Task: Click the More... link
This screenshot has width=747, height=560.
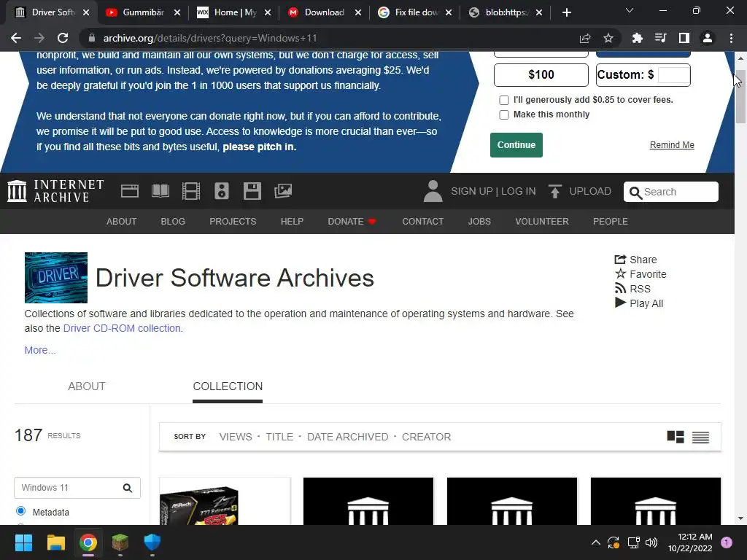Action: pyautogui.click(x=40, y=350)
